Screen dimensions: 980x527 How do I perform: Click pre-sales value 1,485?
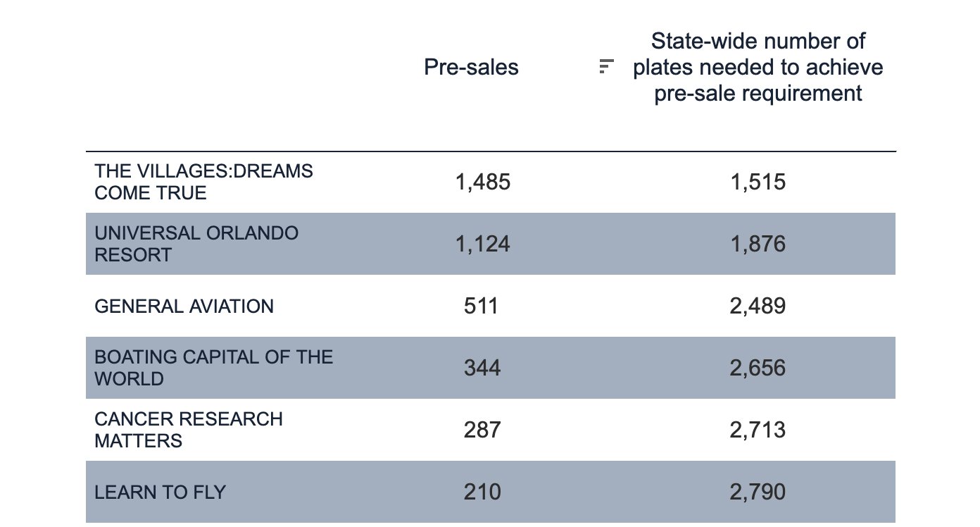(482, 182)
